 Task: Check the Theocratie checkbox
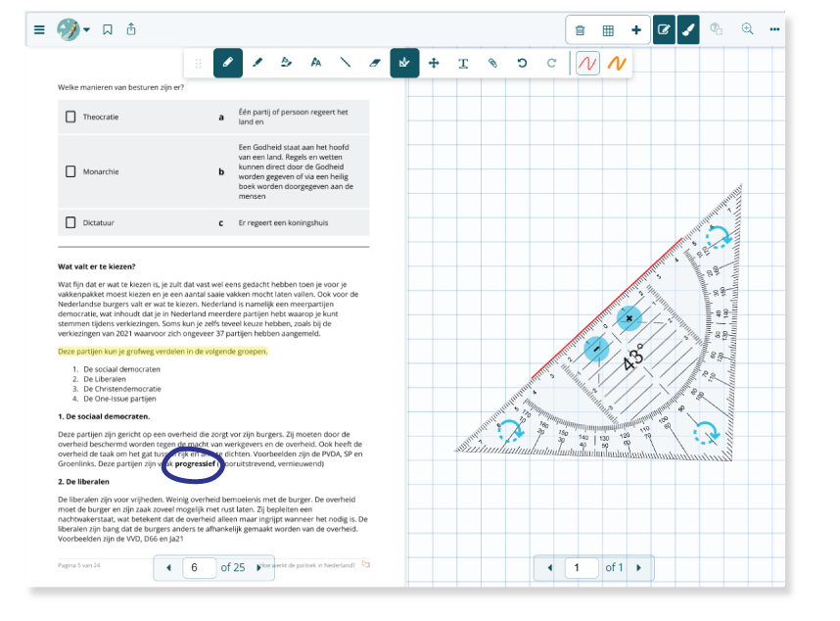pyautogui.click(x=70, y=117)
